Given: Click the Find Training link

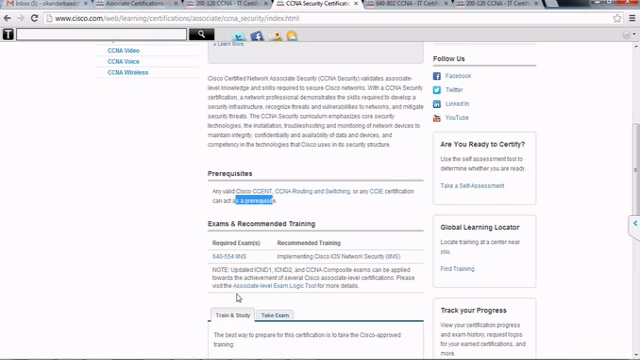Looking at the screenshot, I should click(x=457, y=269).
